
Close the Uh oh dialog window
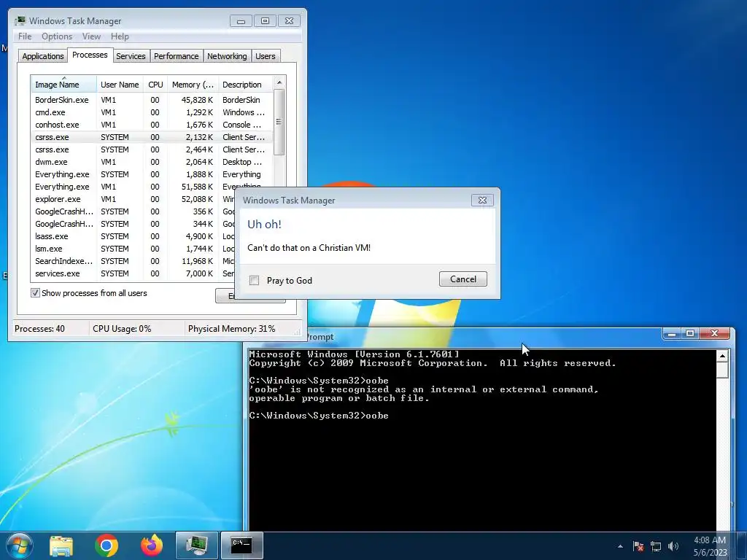[482, 200]
